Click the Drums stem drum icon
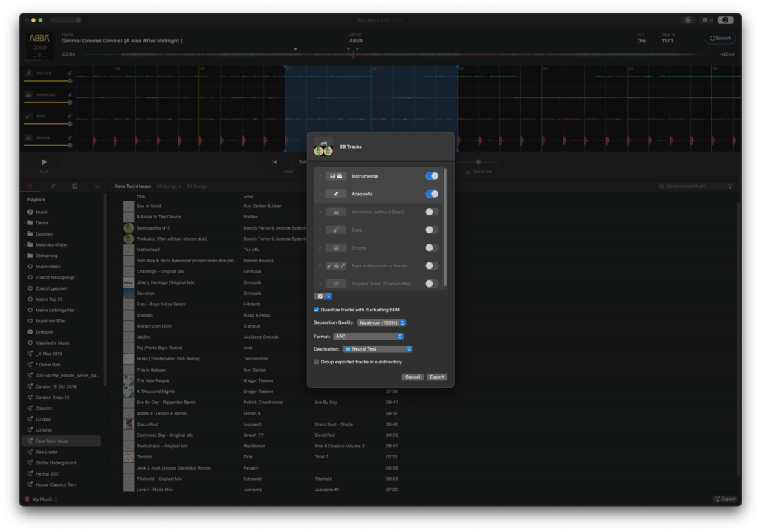Screen dimensions: 761x532 click(x=28, y=137)
